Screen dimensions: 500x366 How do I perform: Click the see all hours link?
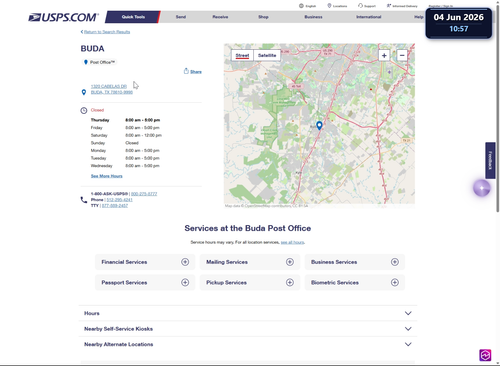coord(292,242)
